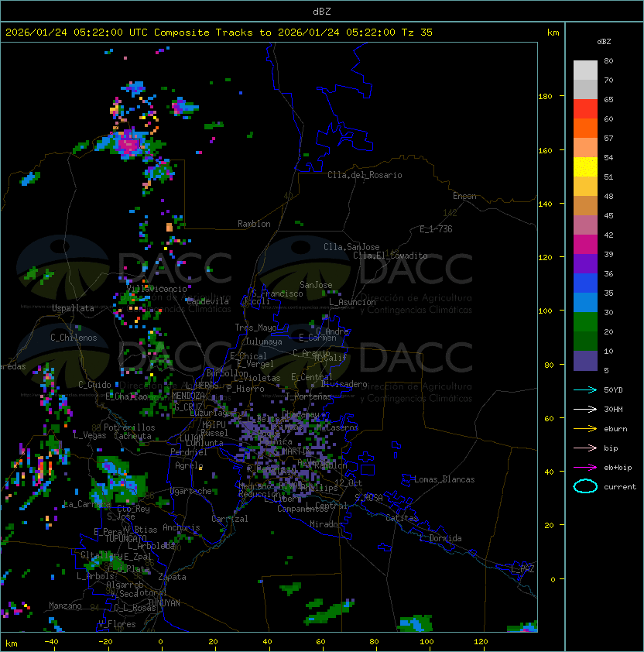
Task: Select the dotted yellow 54–51 dBZ swatch
Action: point(585,166)
